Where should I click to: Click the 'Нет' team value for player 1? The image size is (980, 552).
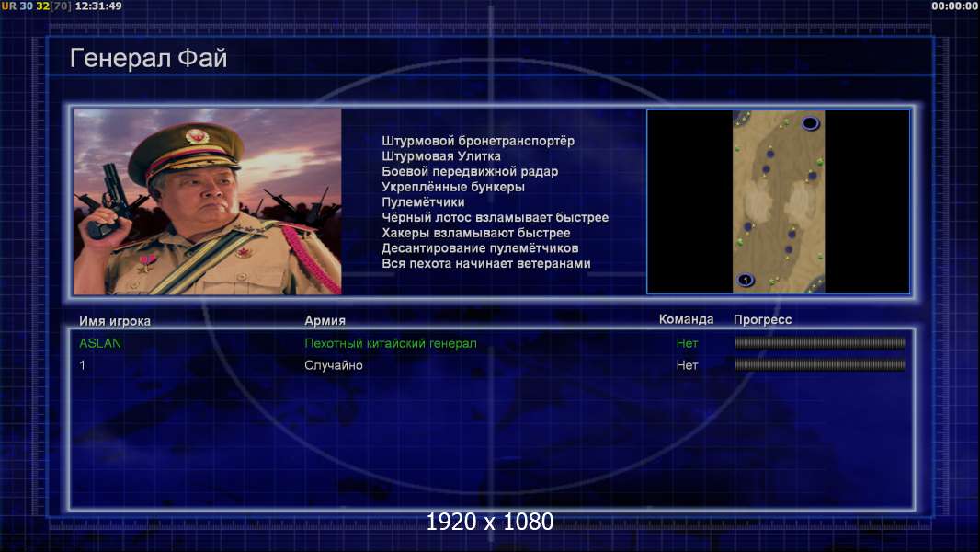(687, 365)
